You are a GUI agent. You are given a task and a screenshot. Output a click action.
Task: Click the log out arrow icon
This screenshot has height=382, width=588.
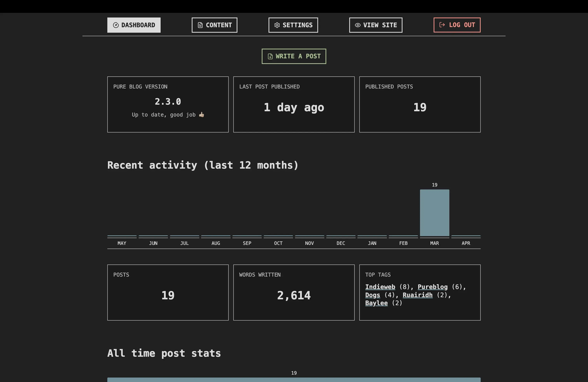coord(442,25)
